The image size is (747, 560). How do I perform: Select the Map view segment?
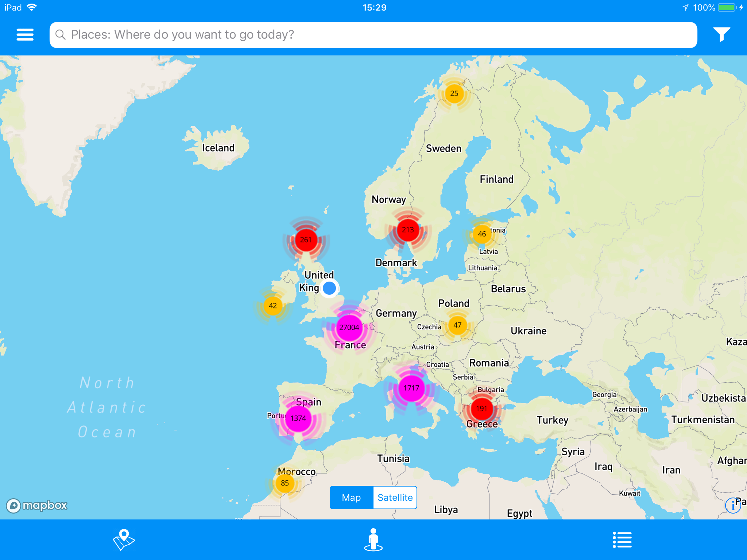click(x=351, y=497)
